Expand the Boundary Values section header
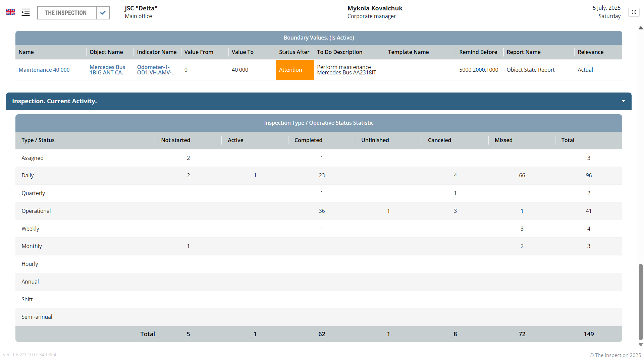 (x=319, y=38)
